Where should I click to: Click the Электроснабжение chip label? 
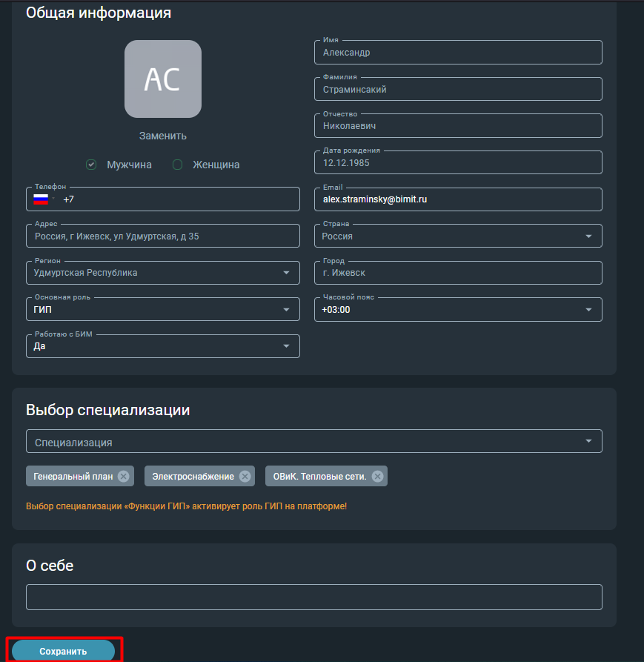pos(193,476)
